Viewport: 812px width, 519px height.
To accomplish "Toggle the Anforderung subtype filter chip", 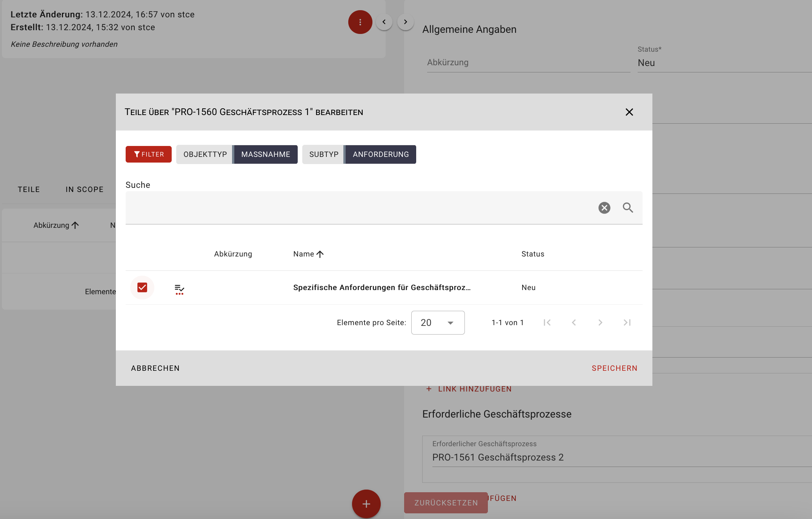I will coord(380,155).
